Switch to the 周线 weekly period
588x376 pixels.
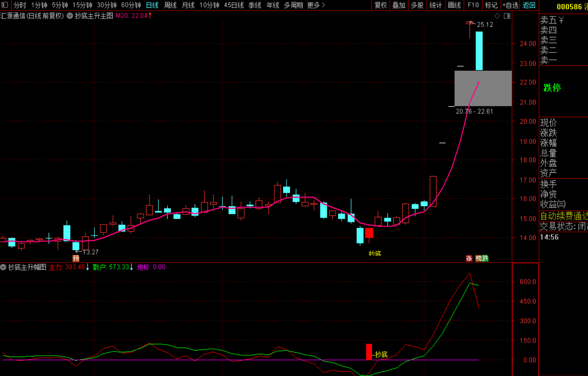tap(170, 5)
